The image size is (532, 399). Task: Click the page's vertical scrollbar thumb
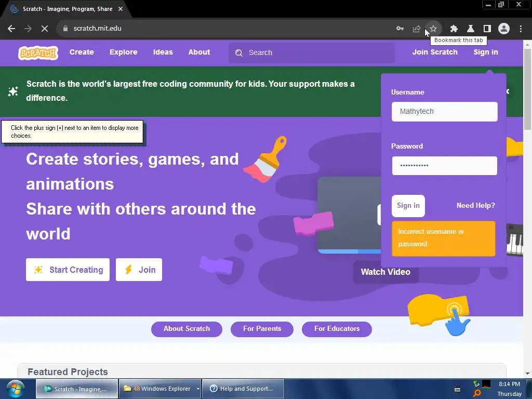click(x=527, y=89)
